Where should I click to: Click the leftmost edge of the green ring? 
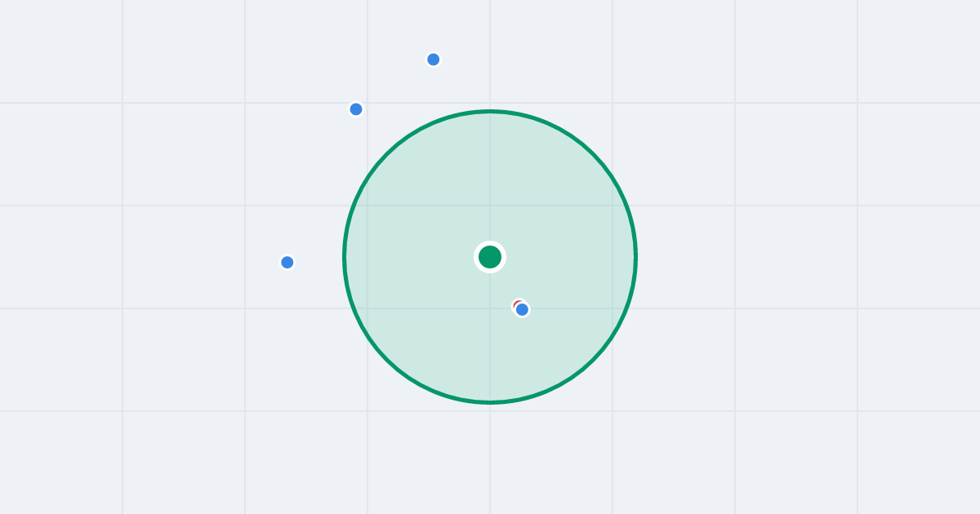click(x=345, y=257)
